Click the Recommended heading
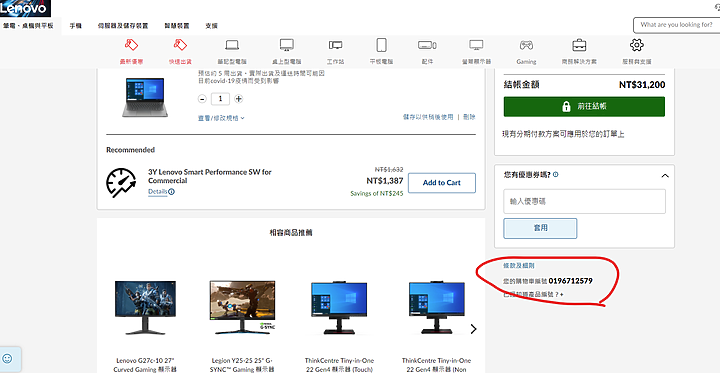 pos(130,150)
